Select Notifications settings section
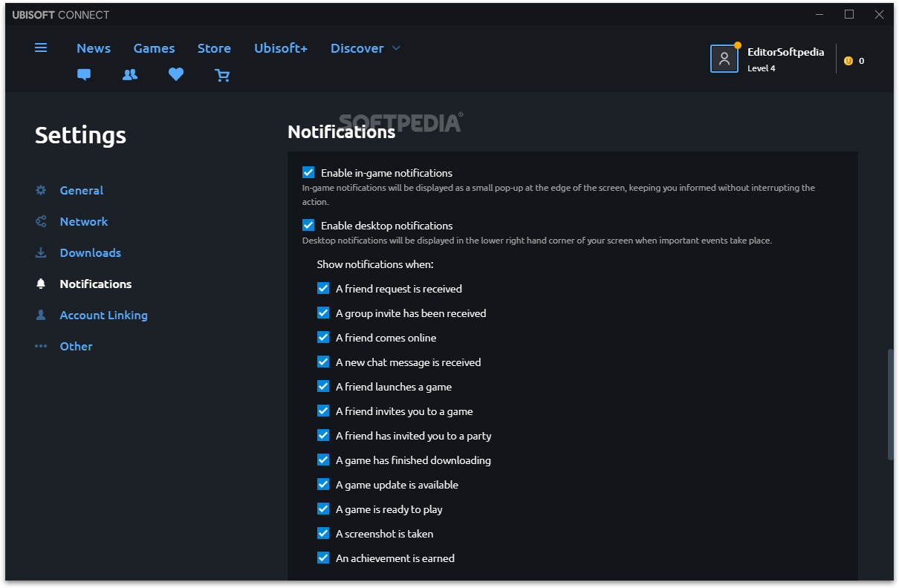The width and height of the screenshot is (899, 588). tap(96, 284)
